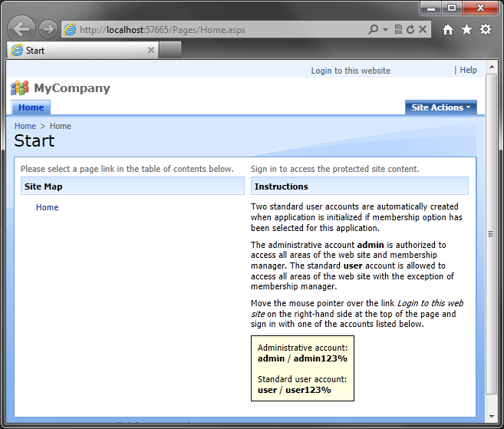Click the MyCompany site title
Screen dimensions: 504x429
click(x=72, y=88)
